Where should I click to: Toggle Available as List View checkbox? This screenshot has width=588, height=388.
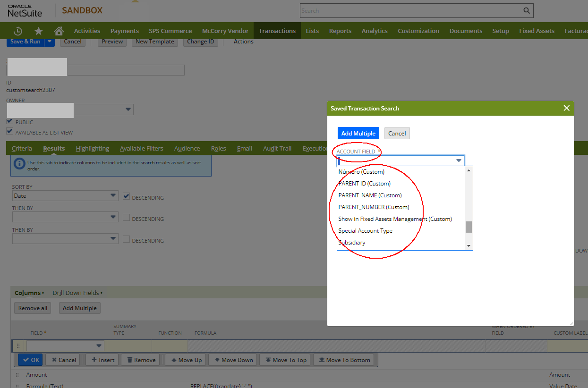coord(10,132)
